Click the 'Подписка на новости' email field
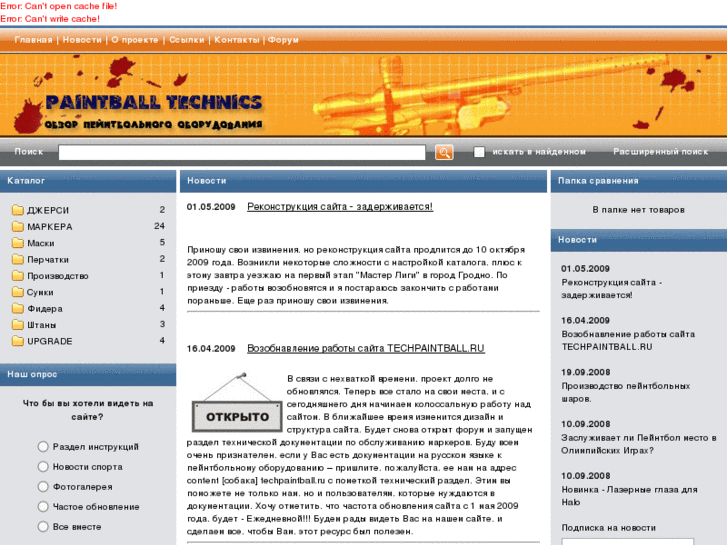727x545 pixels. click(627, 541)
